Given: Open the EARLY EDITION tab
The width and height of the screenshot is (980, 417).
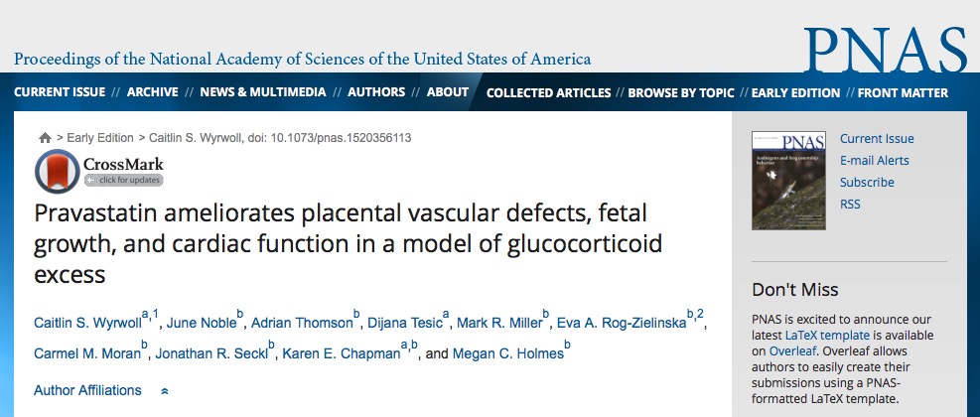Looking at the screenshot, I should 795,93.
